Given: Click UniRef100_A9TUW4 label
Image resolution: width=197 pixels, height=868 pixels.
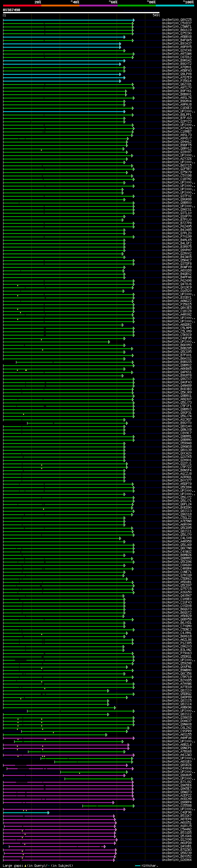Looking at the screenshot, I should tap(177, 54).
